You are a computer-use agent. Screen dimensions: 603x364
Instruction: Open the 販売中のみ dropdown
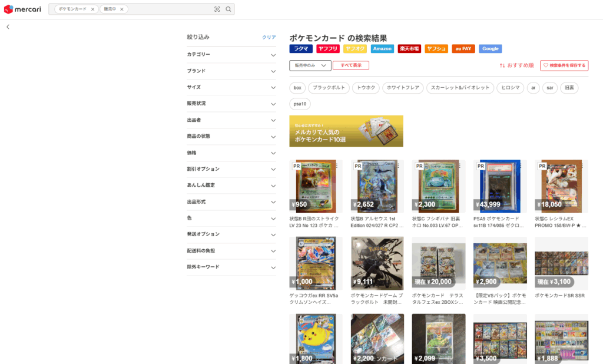(310, 65)
